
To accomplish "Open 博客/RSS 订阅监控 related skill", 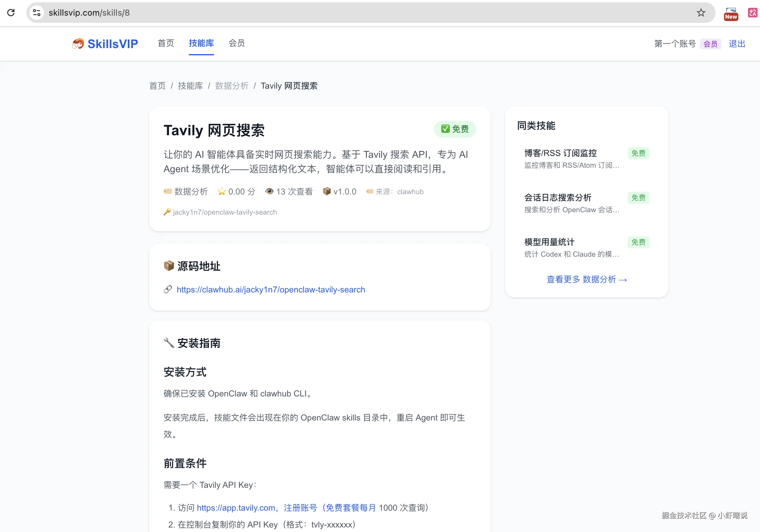I will point(560,153).
